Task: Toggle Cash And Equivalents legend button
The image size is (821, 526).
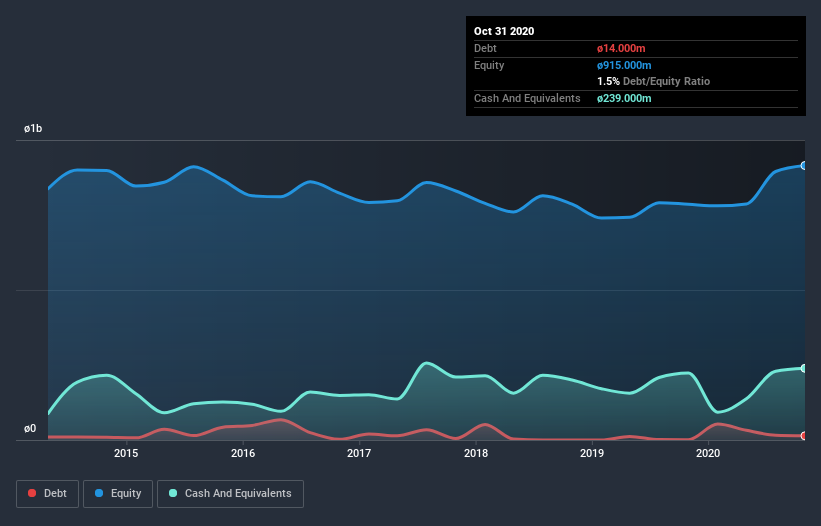Action: (x=230, y=494)
